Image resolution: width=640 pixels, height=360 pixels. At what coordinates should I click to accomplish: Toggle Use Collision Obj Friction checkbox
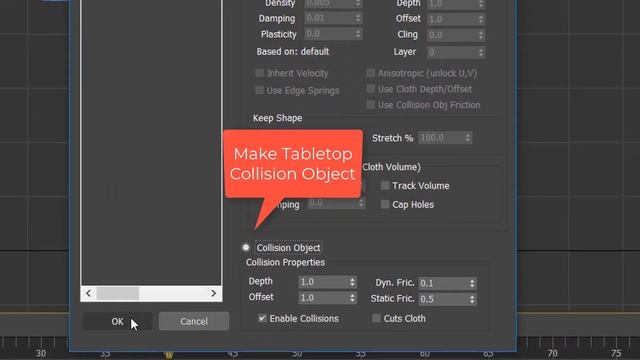[371, 105]
